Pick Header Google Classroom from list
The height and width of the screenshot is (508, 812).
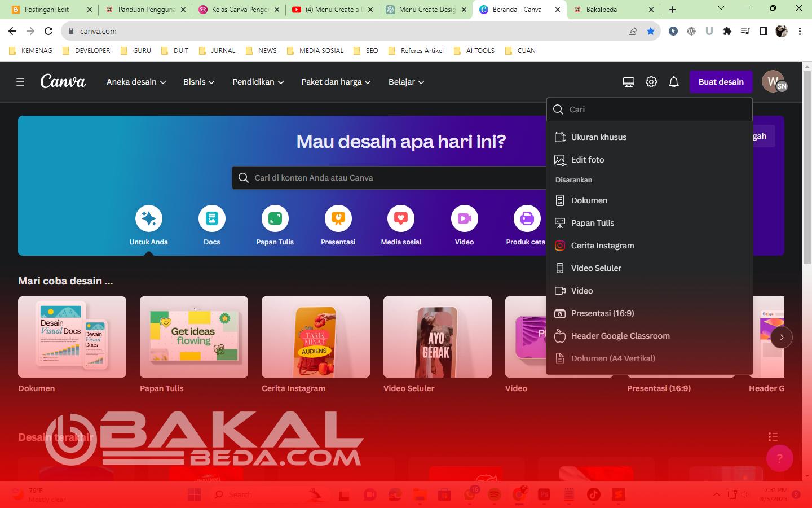pos(650,336)
